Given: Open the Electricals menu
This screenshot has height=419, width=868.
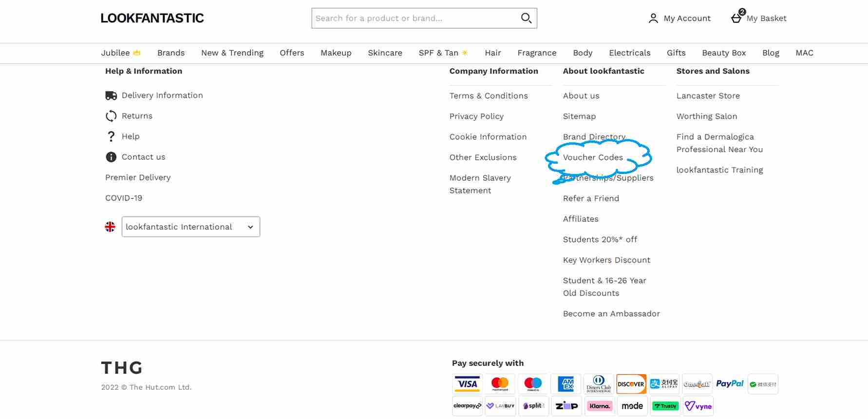Looking at the screenshot, I should point(630,53).
